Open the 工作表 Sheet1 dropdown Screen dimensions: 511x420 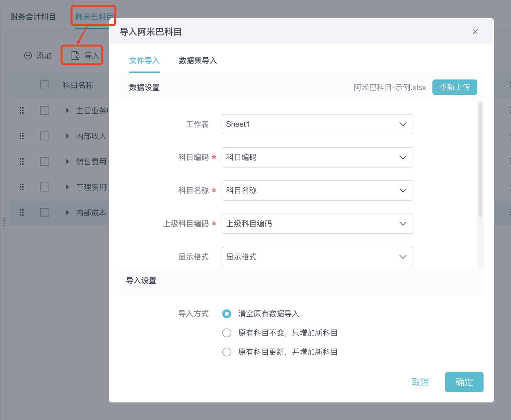pos(317,124)
